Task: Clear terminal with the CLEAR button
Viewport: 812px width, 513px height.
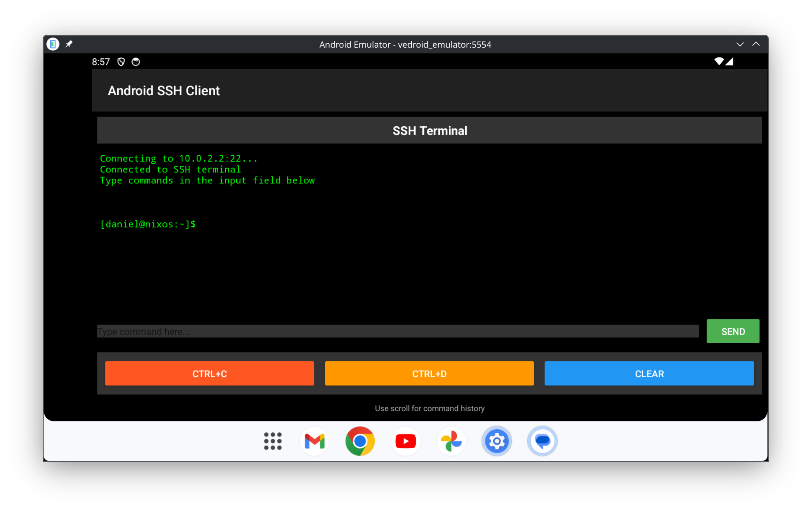Action: tap(649, 374)
